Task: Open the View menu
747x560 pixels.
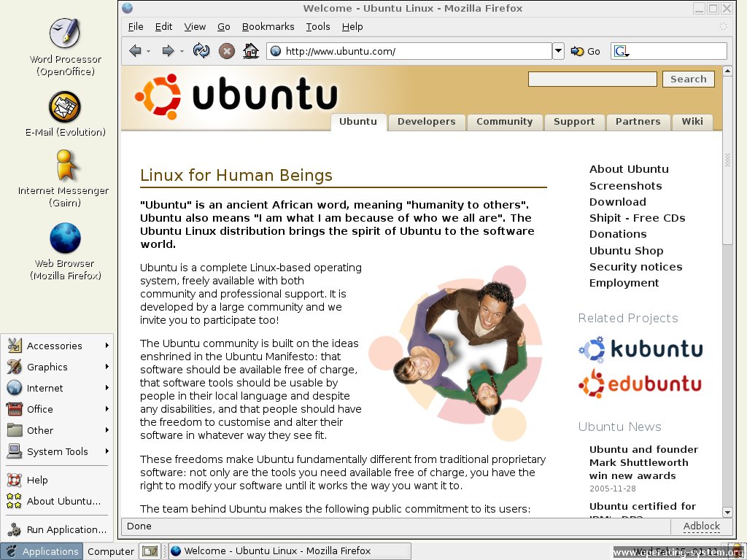Action: point(195,27)
